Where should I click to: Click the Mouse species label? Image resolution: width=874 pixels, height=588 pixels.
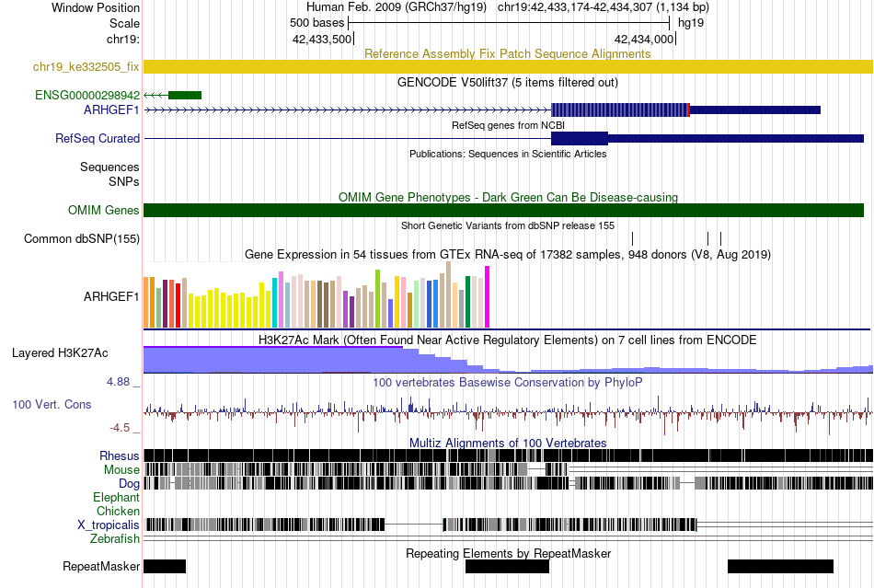click(x=121, y=470)
